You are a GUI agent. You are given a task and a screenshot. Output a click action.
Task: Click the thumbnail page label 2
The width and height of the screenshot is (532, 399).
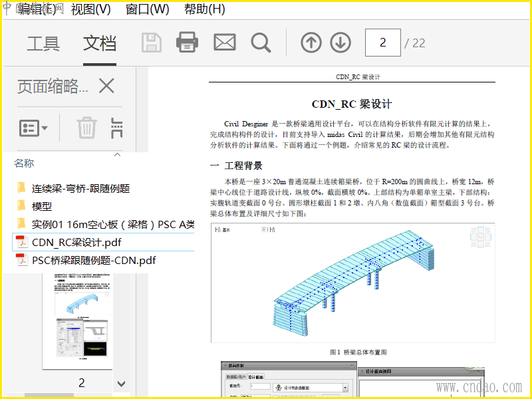click(x=81, y=383)
